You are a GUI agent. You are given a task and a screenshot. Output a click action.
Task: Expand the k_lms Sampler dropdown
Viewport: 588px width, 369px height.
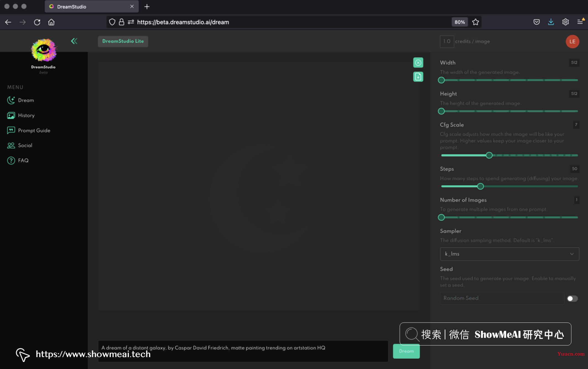tap(509, 254)
